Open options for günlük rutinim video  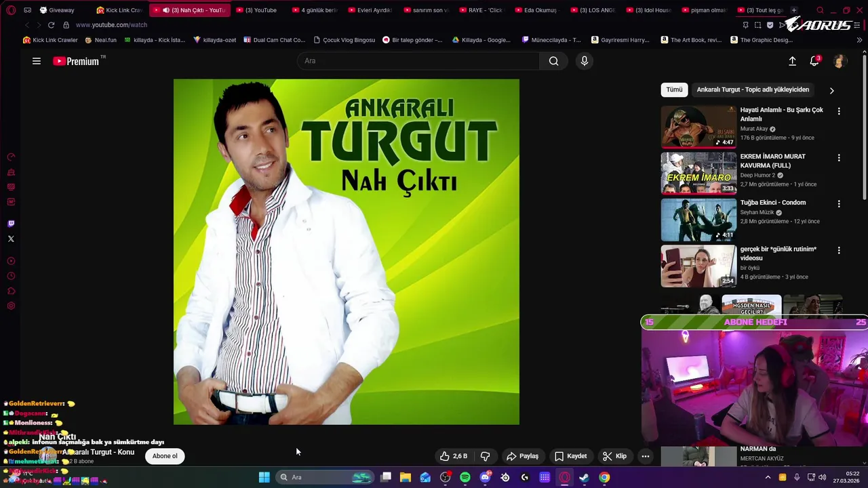[839, 250]
